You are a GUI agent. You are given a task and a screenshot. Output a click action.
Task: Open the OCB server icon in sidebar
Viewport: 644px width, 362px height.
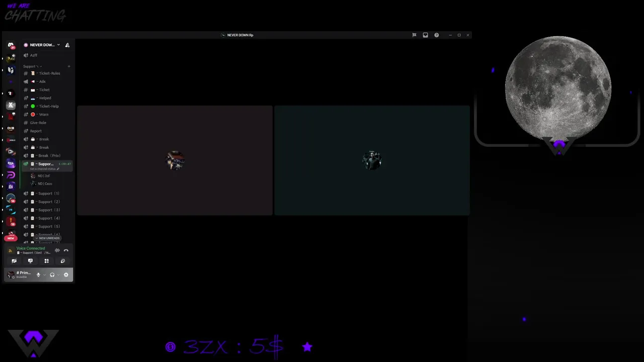[11, 128]
